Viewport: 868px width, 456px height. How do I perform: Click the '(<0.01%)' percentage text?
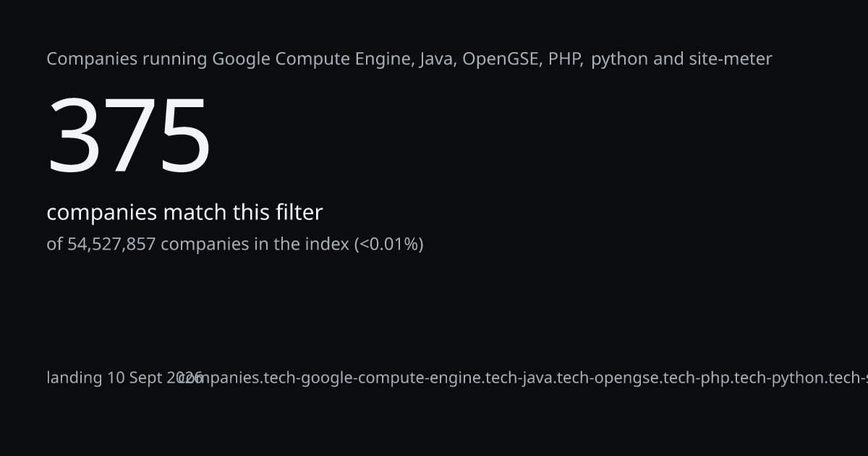388,244
